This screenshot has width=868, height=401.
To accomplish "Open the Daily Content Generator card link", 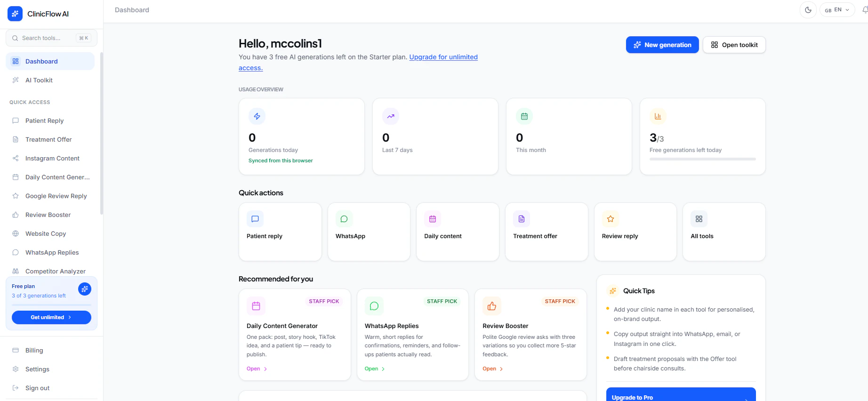I will click(257, 369).
